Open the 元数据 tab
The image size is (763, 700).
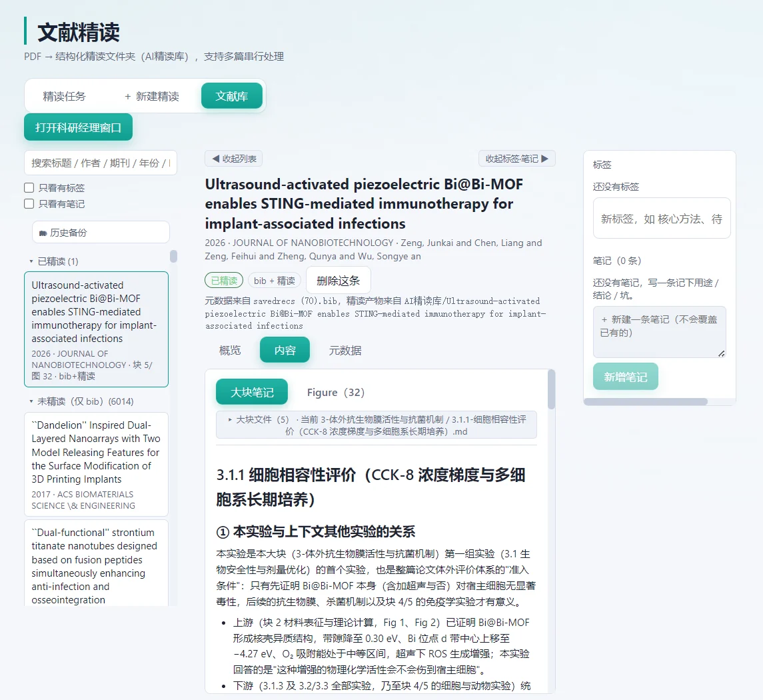(345, 350)
